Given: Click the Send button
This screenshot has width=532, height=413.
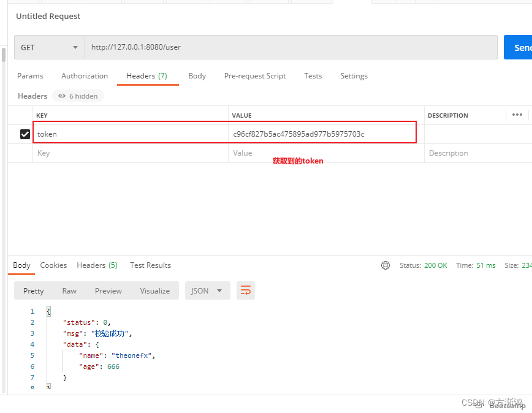Looking at the screenshot, I should [518, 47].
